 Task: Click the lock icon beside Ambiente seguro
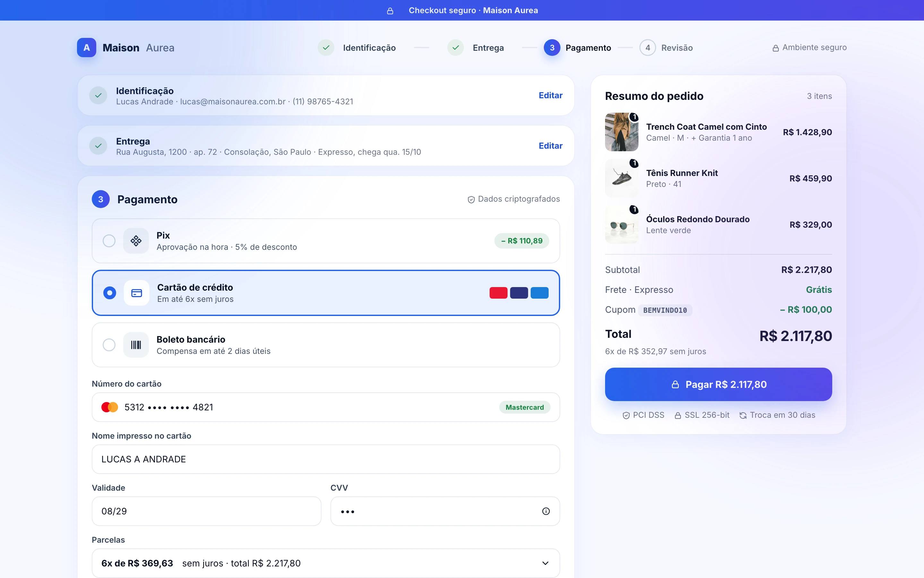click(775, 48)
